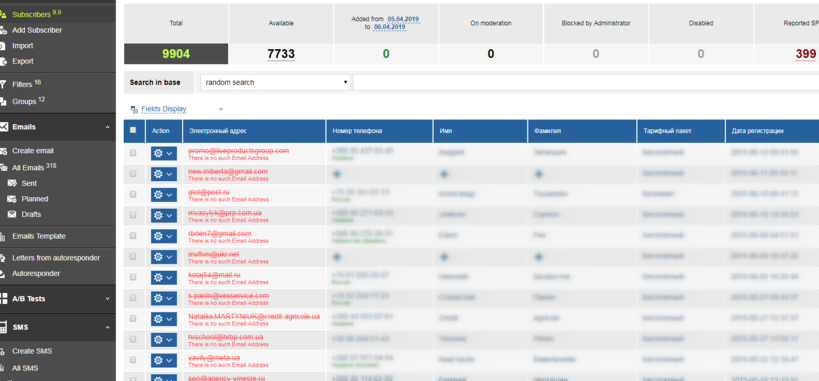Select the new.miberta@gmail.com row checkbox
The height and width of the screenshot is (381, 819).
[133, 174]
